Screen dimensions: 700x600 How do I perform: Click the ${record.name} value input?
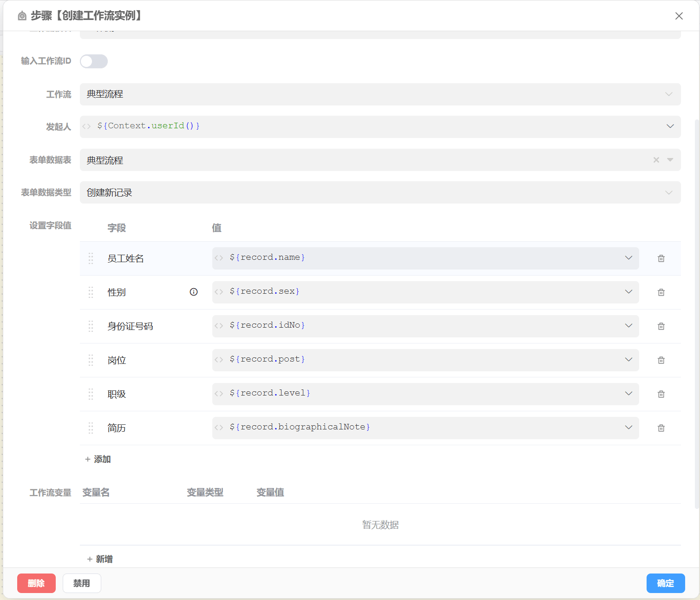(418, 258)
